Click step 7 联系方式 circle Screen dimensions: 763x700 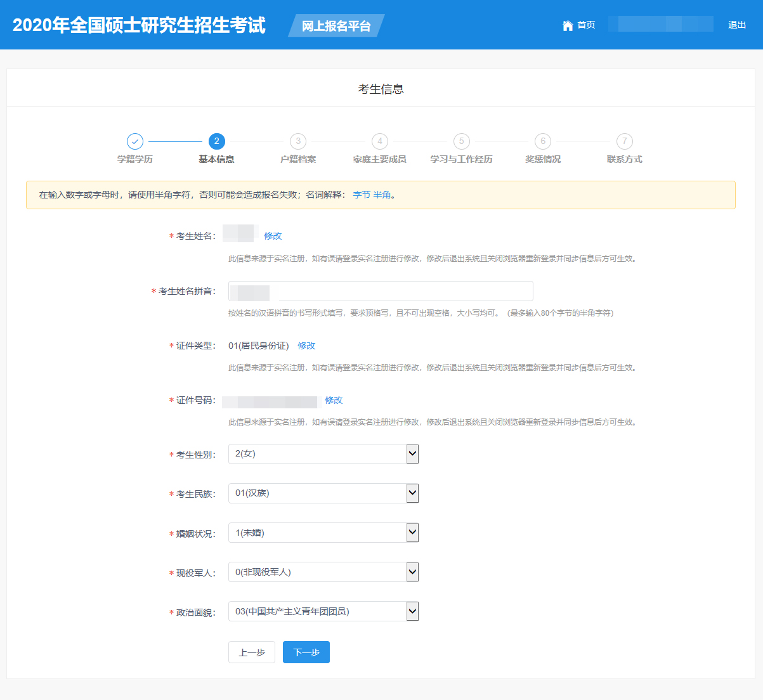pyautogui.click(x=624, y=141)
